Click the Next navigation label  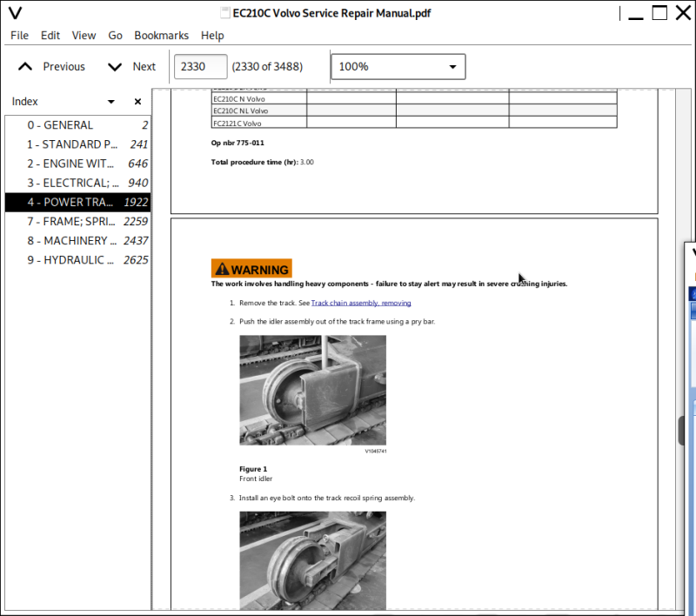144,66
